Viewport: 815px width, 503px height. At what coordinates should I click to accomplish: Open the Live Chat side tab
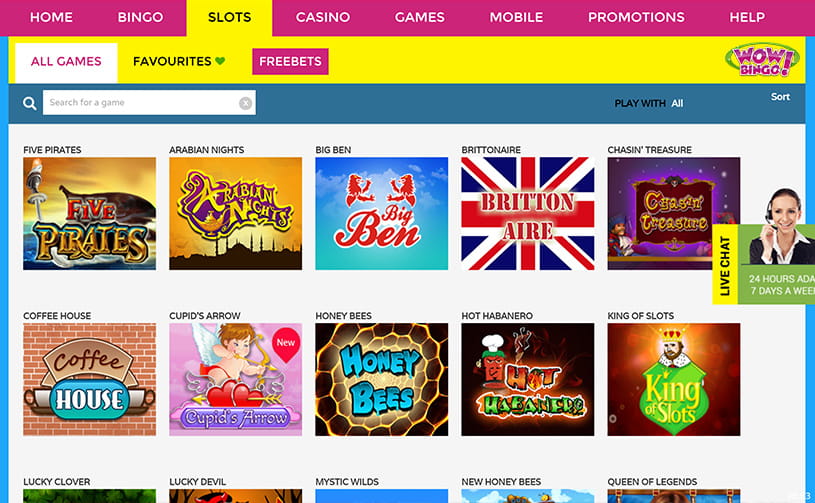[x=725, y=264]
